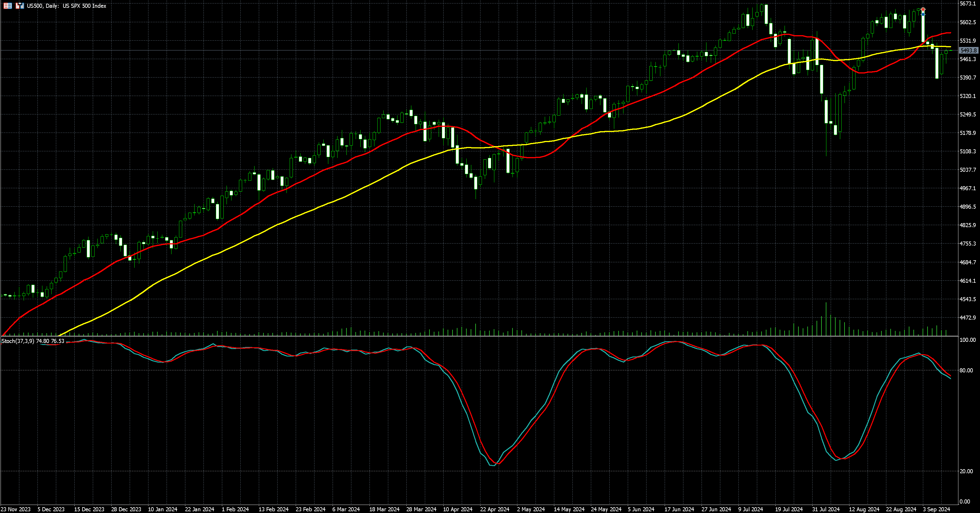980x513 pixels.
Task: Click the 23 Nov 2023 date label
Action: 16,509
